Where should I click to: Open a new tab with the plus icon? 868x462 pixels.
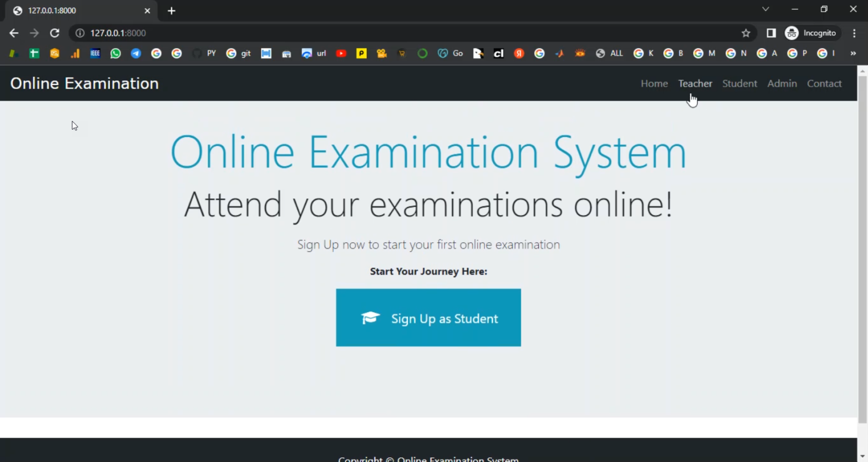pos(171,10)
